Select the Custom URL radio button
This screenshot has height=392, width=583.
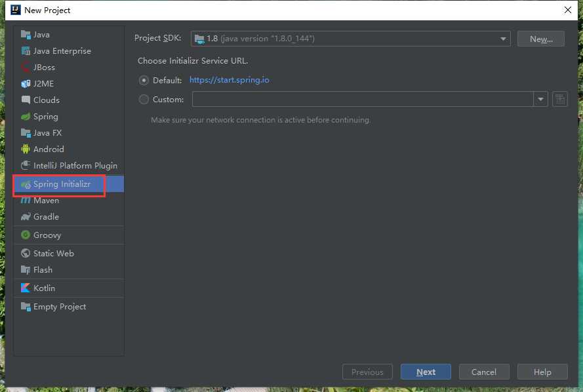click(x=144, y=99)
